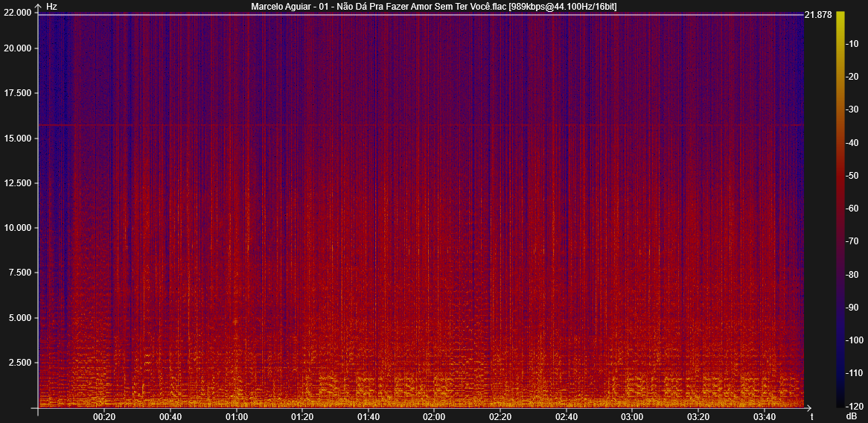Click the 2.500 frequency axis label
Screen dimensions: 868x423
click(x=19, y=363)
